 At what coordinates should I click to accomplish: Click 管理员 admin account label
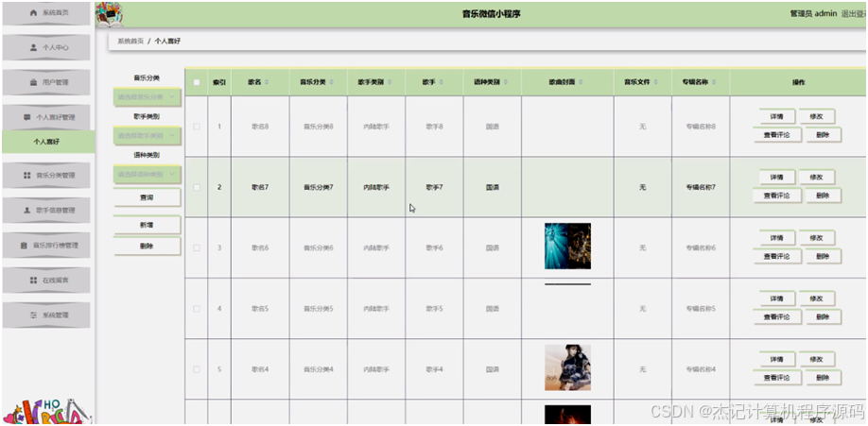tap(813, 14)
